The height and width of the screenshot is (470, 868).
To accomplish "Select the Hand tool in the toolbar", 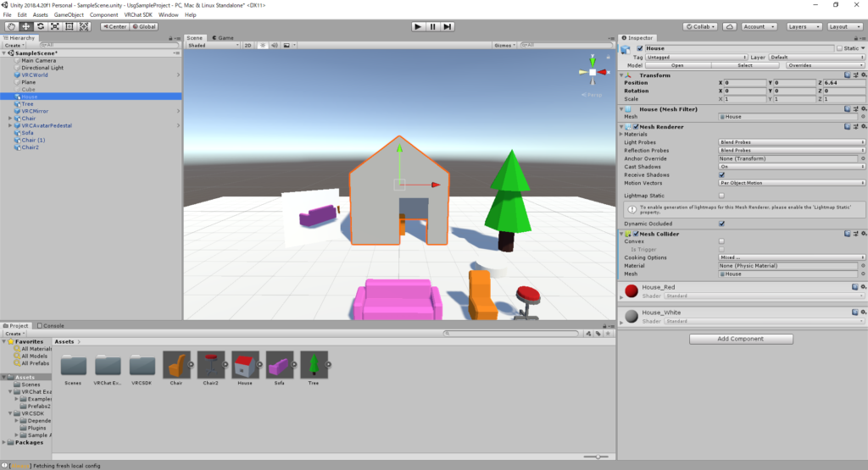I will point(12,26).
